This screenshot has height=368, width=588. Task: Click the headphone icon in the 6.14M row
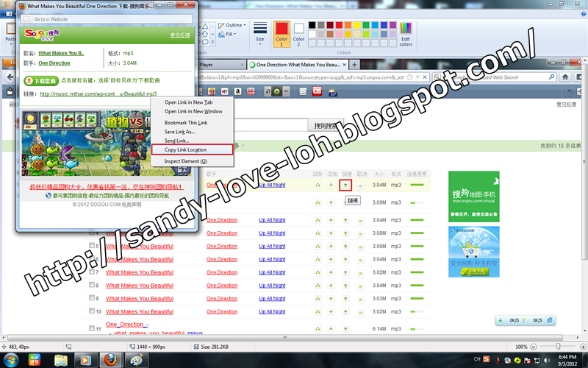[x=318, y=329]
